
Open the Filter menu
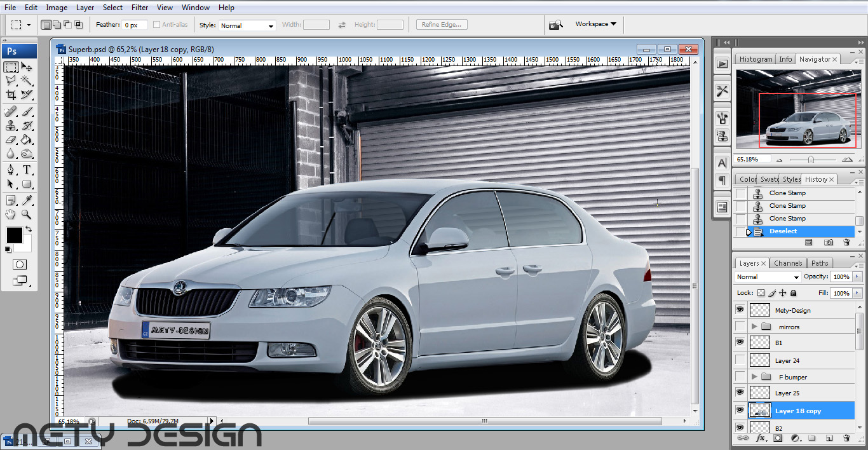[x=140, y=8]
